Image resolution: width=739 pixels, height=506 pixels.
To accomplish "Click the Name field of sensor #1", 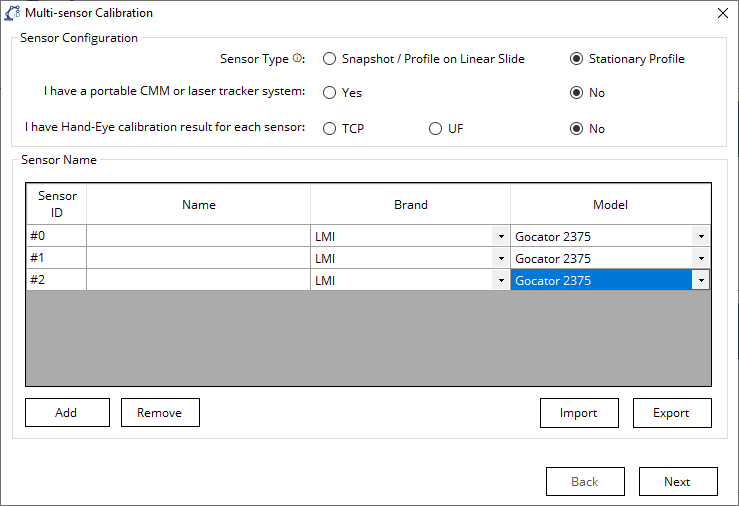I will tap(198, 258).
